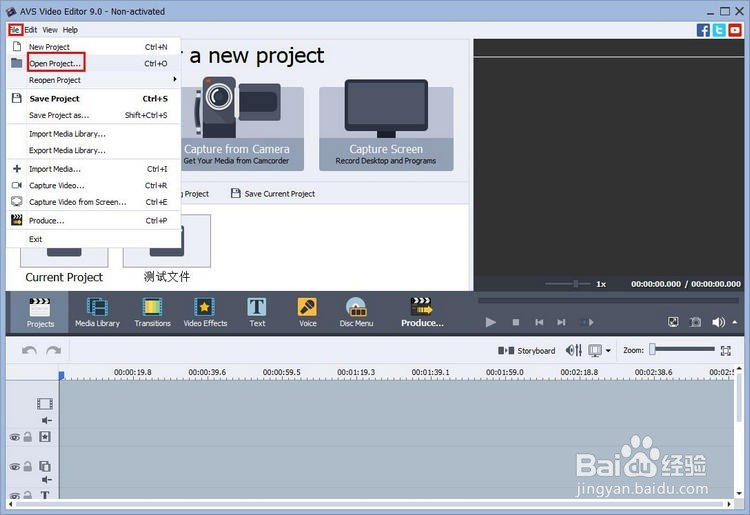Open the YouTube channel icon
This screenshot has width=750, height=515.
pos(735,30)
